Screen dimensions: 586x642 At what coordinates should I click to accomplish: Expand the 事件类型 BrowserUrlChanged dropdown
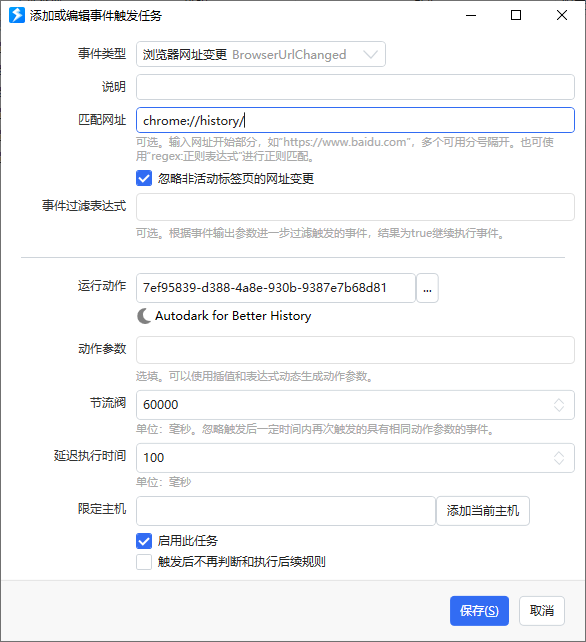(x=261, y=54)
